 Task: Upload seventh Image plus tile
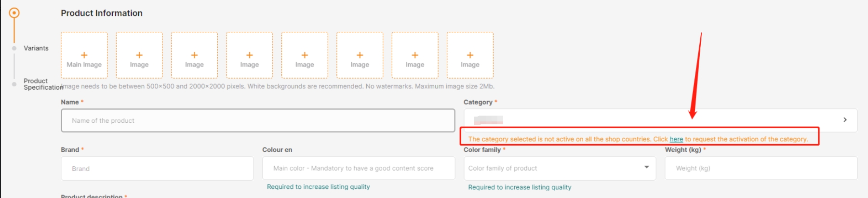415,55
